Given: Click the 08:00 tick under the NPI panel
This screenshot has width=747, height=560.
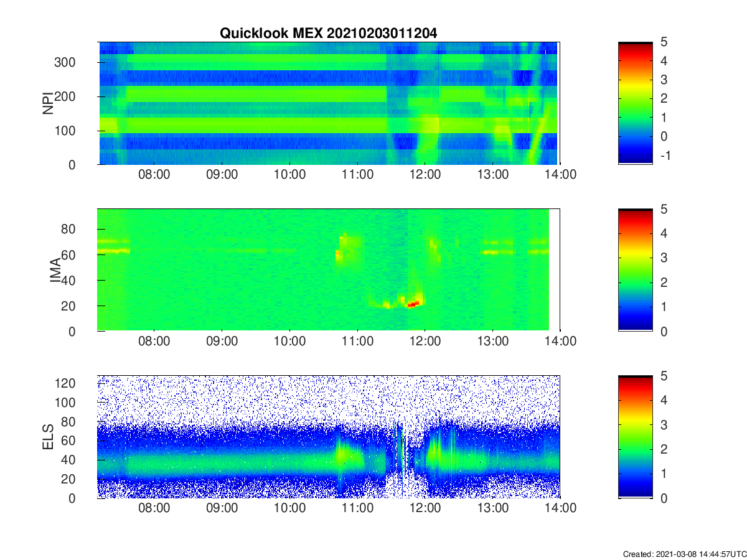Looking at the screenshot, I should click(154, 175).
